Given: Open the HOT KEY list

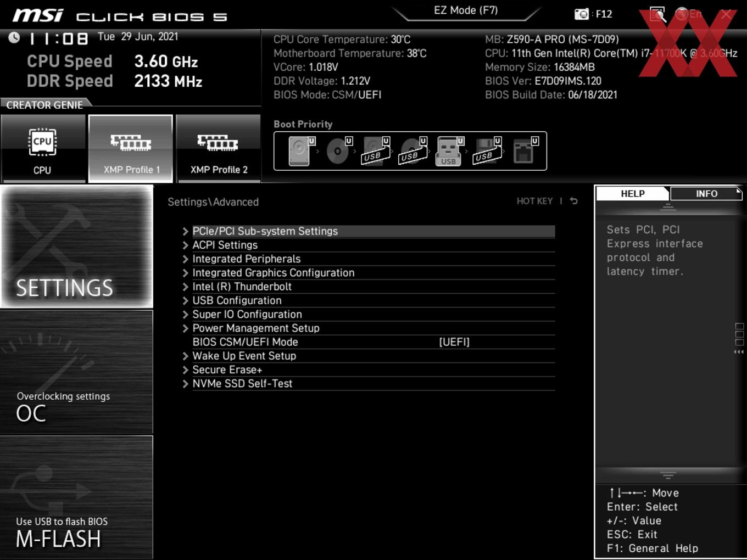Looking at the screenshot, I should (x=534, y=201).
